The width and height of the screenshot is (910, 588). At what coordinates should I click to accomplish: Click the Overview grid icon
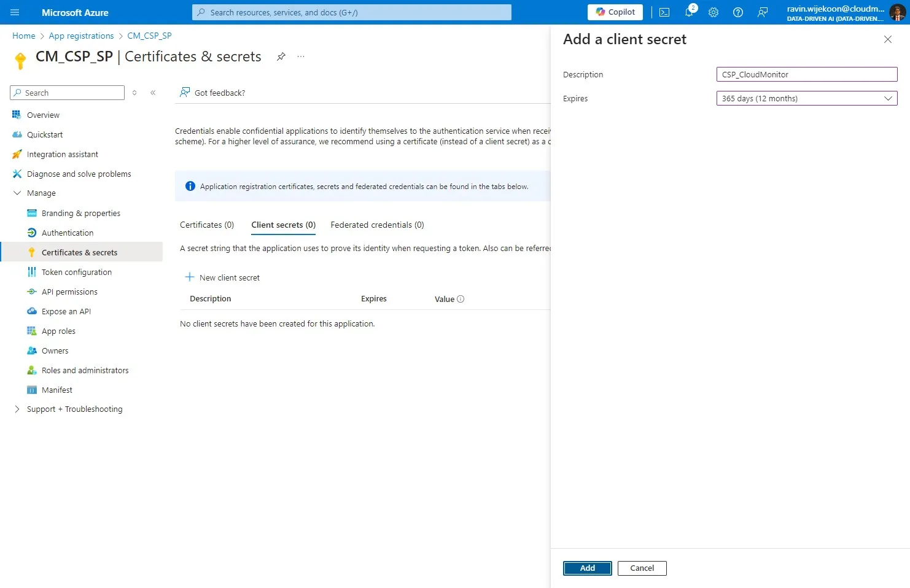(x=17, y=115)
